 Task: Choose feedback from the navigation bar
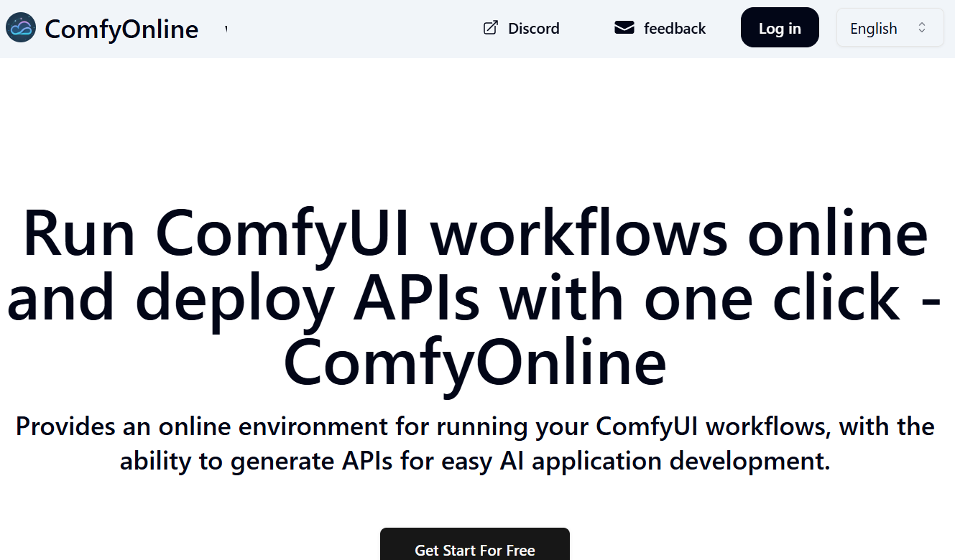675,28
